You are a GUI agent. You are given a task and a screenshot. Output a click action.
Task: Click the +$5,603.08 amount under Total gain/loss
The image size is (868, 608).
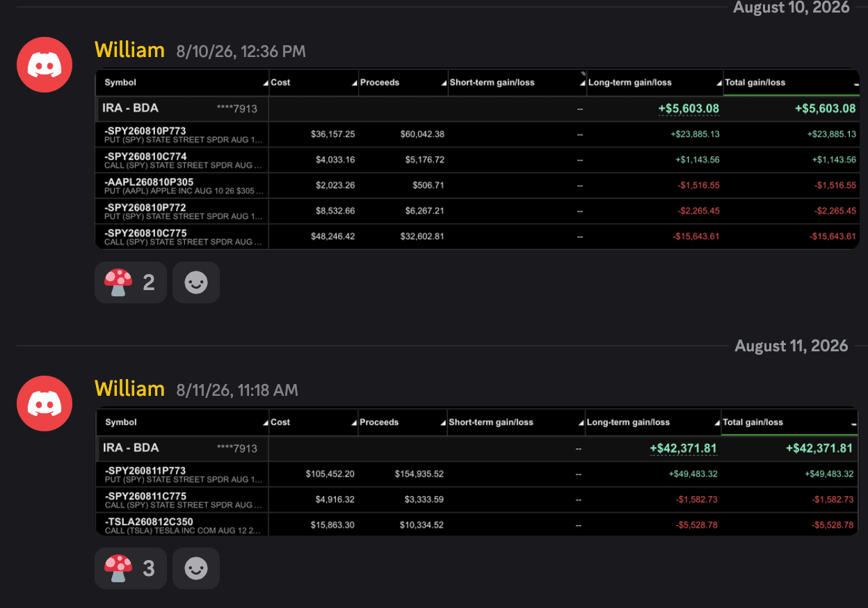(x=826, y=109)
